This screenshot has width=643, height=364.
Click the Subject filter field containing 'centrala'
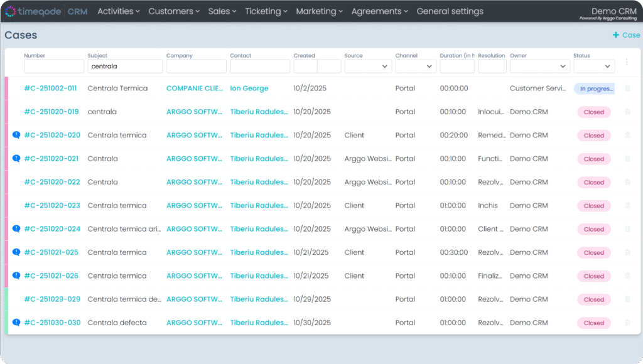[125, 66]
